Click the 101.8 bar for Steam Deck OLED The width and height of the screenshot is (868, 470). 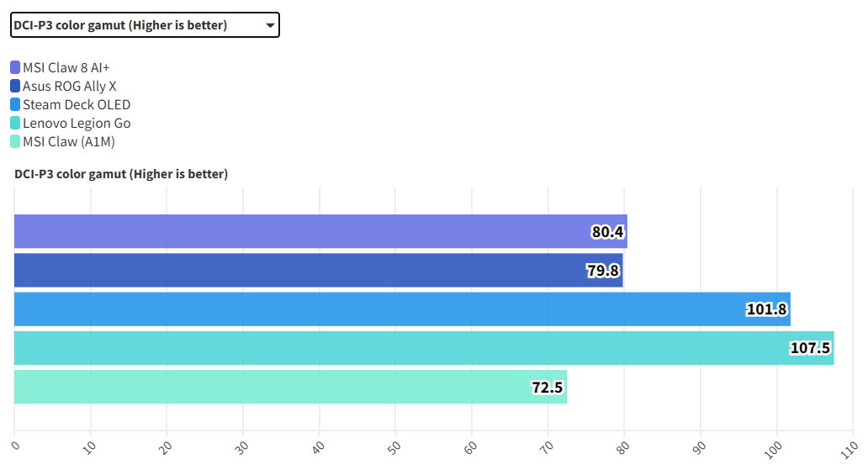[402, 309]
